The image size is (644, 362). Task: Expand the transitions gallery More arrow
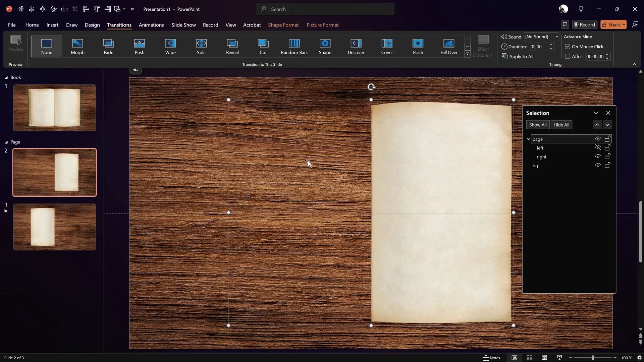click(467, 54)
